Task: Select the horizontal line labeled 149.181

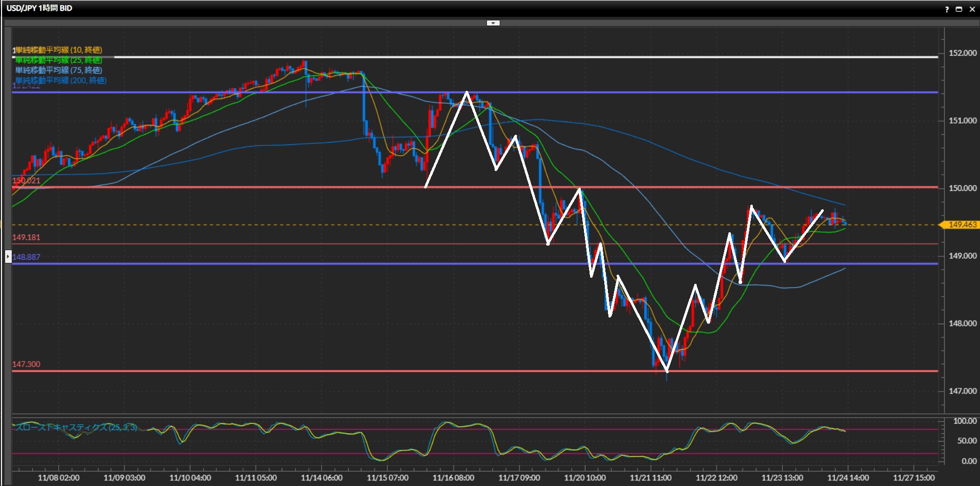Action: coord(306,244)
